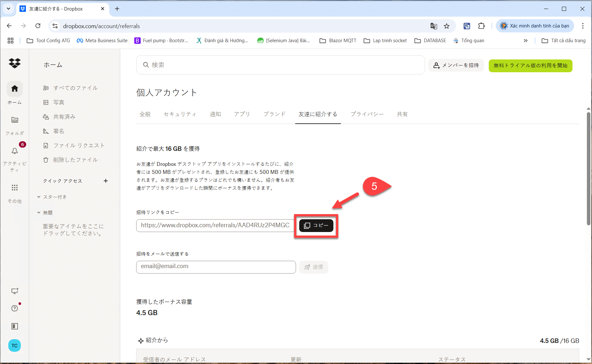Click the Dropbox logo in sidebar
Image resolution: width=592 pixels, height=364 pixels.
coord(15,63)
